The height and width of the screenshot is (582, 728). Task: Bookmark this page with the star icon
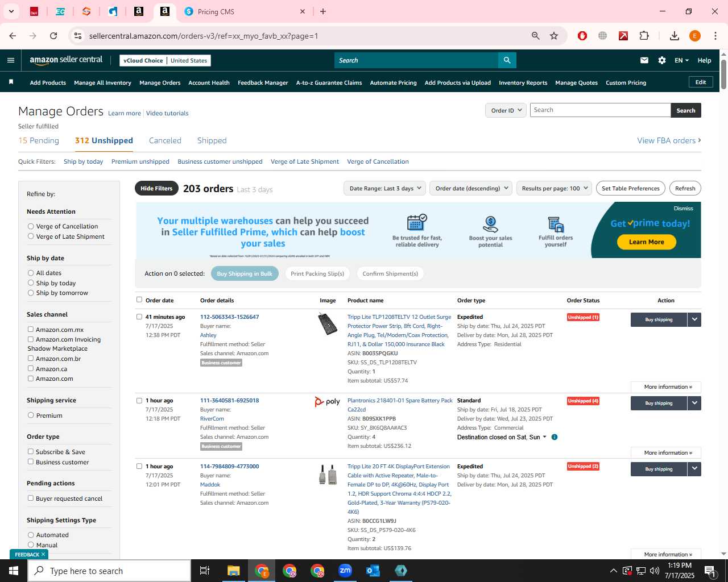point(554,36)
